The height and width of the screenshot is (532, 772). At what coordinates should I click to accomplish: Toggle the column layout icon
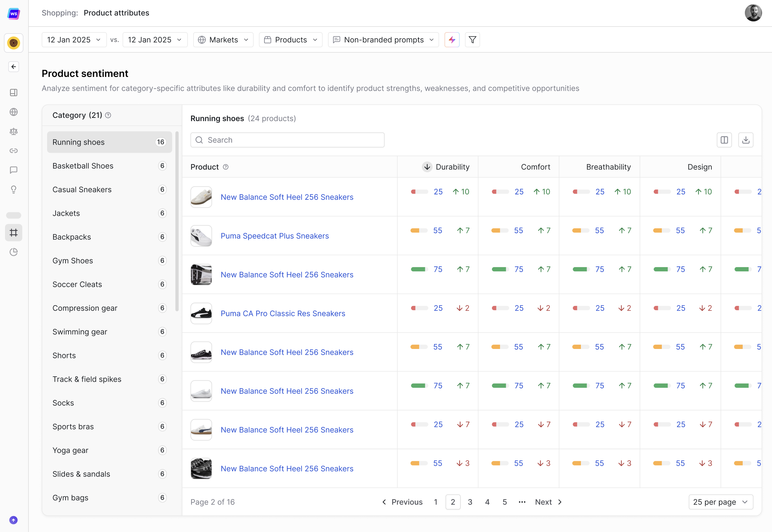tap(724, 140)
